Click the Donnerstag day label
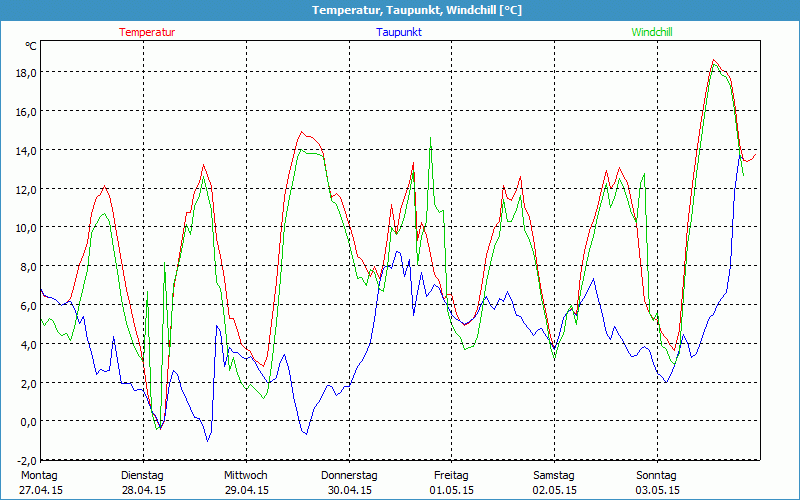 (349, 476)
